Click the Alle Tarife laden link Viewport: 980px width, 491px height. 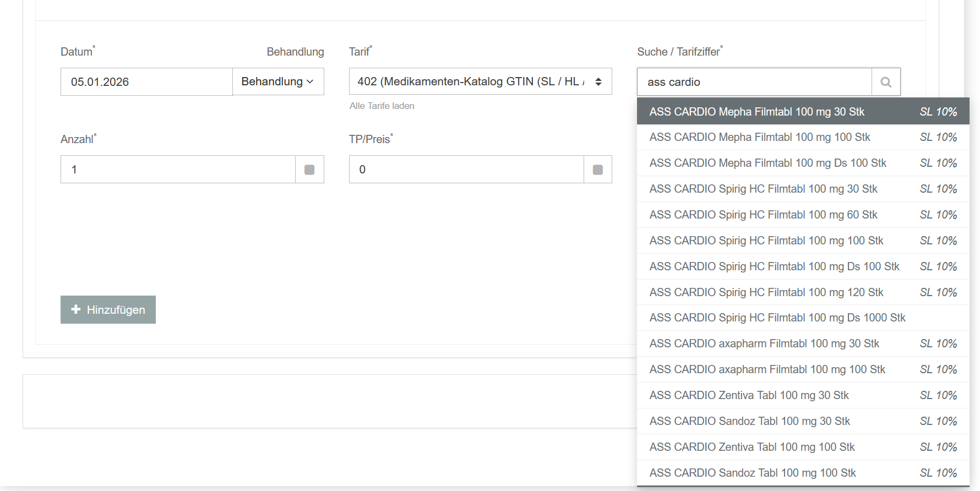(382, 106)
